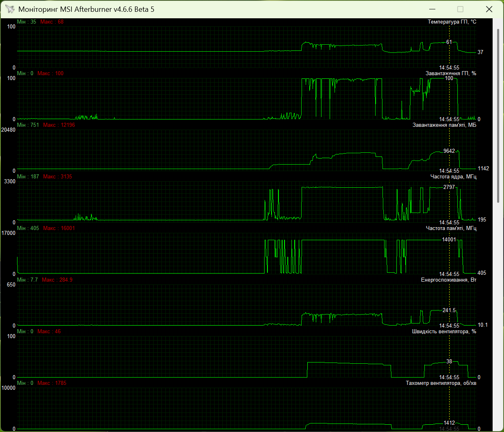Click the 'Мін : 751' memory usage label
Screen dimensions: 504x432
[x=28, y=125]
